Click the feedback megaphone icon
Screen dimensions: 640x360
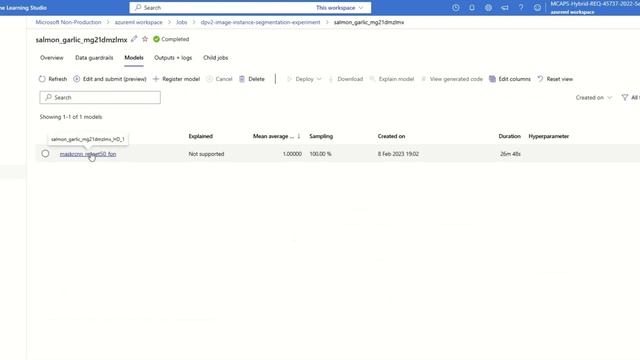(x=504, y=7)
